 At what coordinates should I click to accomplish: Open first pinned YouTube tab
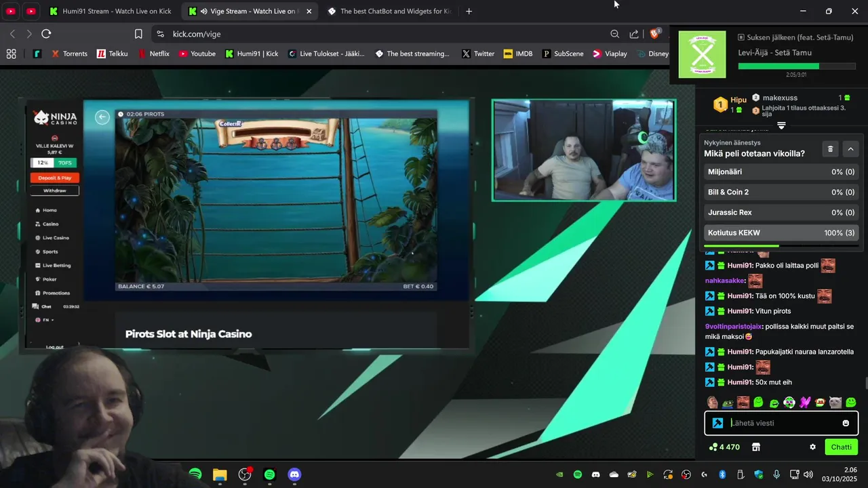point(11,11)
